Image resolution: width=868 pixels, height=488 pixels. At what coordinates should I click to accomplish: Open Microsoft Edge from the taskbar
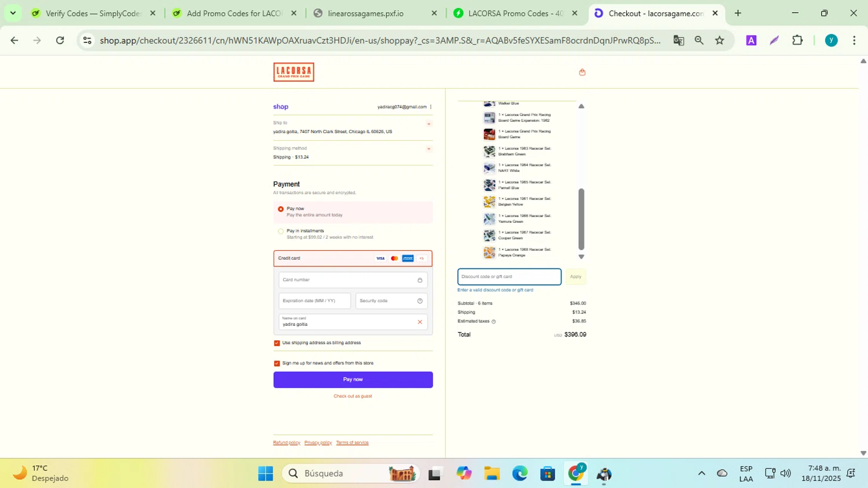click(520, 474)
